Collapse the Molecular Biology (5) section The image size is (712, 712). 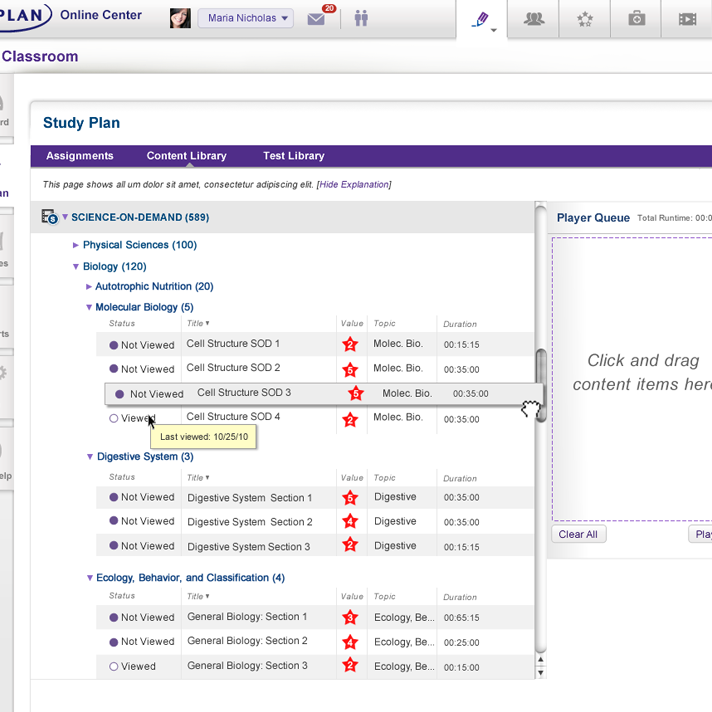click(89, 308)
